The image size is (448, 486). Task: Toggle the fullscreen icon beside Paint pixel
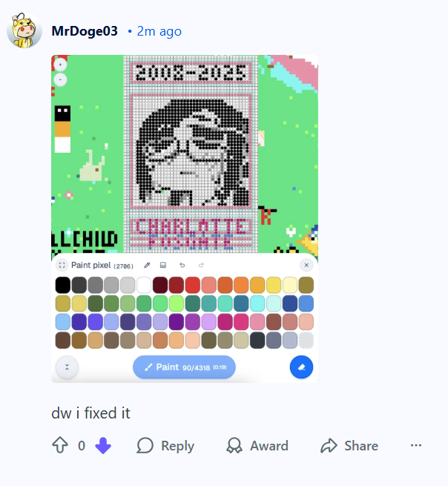point(62,265)
